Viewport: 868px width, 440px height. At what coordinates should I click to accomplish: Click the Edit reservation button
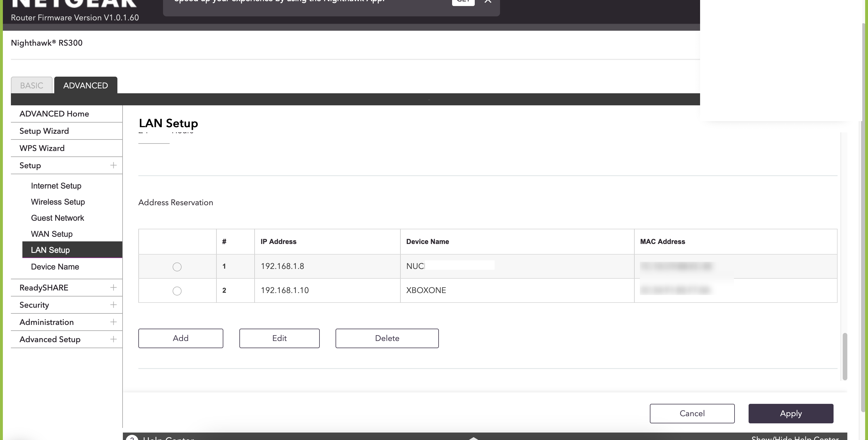[279, 338]
